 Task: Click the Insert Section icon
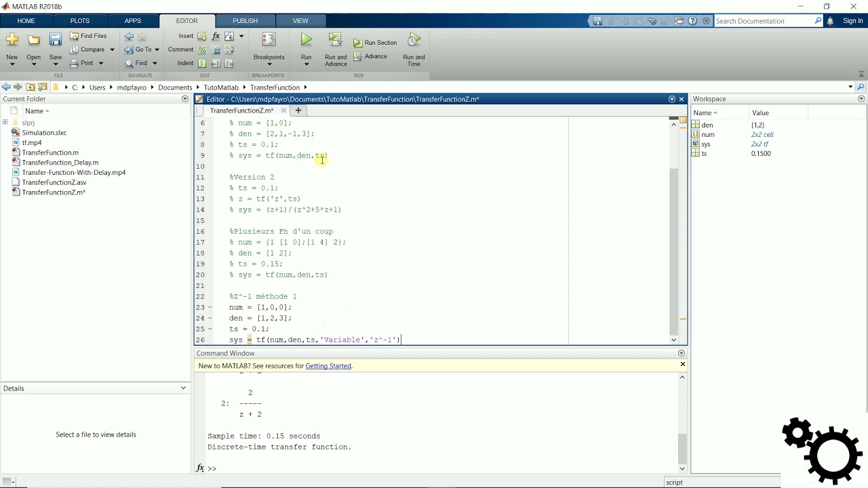coord(202,36)
